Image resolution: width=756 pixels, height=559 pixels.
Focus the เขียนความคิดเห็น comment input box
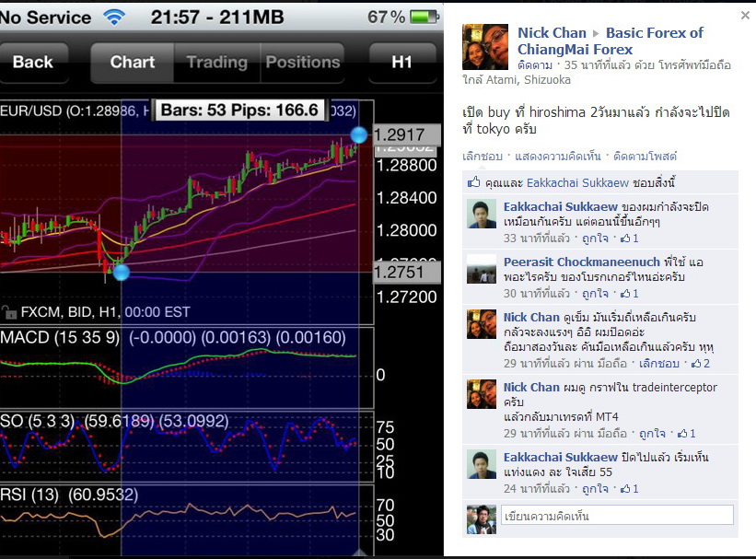(617, 515)
